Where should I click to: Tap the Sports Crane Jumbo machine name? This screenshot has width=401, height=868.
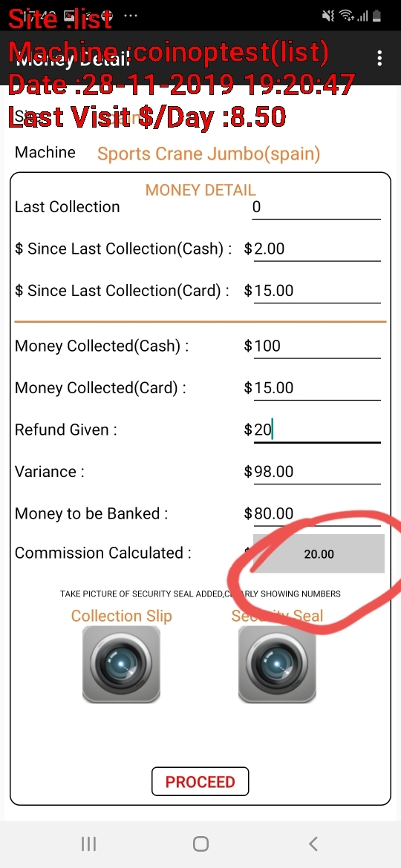click(x=209, y=154)
